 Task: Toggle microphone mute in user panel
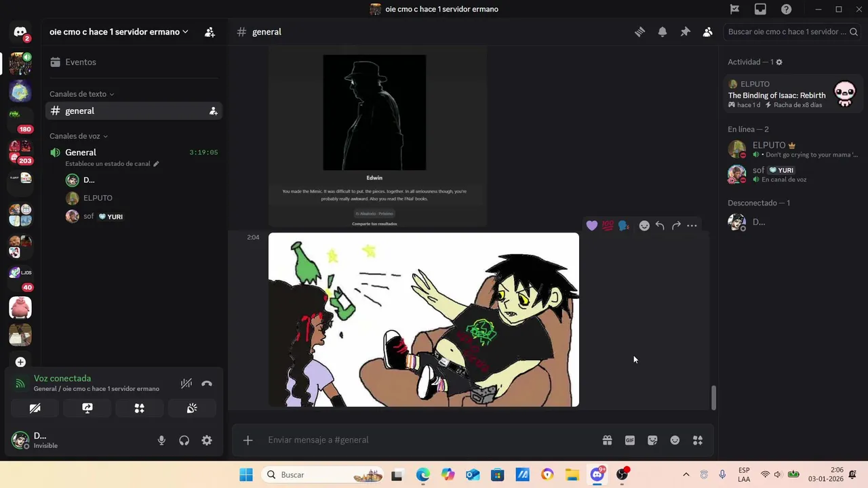pos(161,441)
